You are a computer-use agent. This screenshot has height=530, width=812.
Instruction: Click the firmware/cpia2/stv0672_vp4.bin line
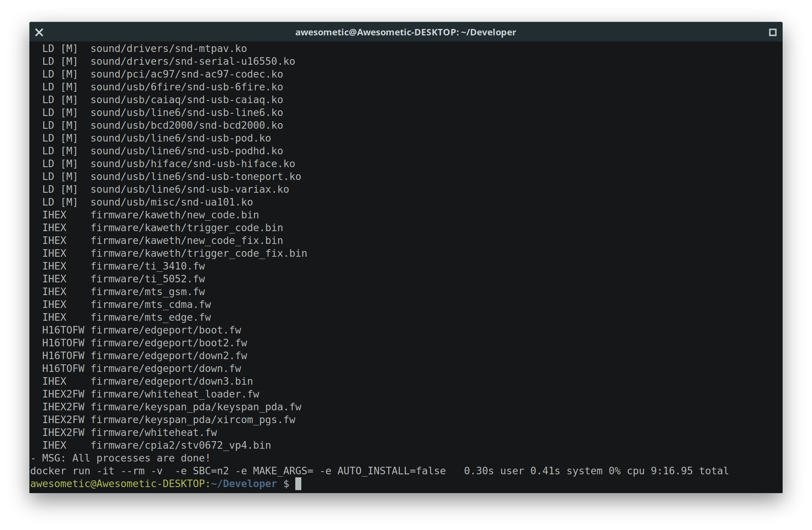pyautogui.click(x=180, y=445)
